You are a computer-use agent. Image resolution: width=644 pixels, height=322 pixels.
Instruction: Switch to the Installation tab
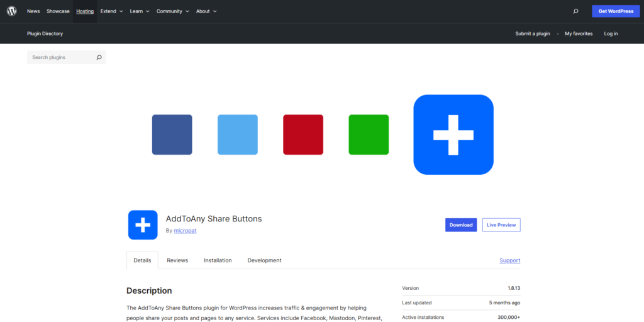[x=218, y=260]
